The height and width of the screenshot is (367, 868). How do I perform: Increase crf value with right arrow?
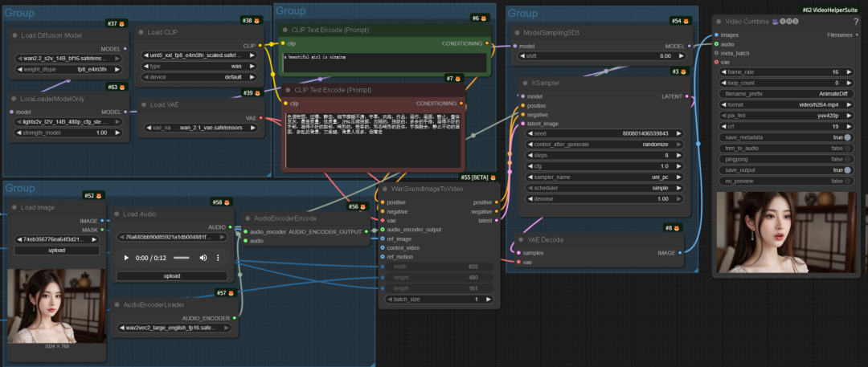pyautogui.click(x=848, y=127)
